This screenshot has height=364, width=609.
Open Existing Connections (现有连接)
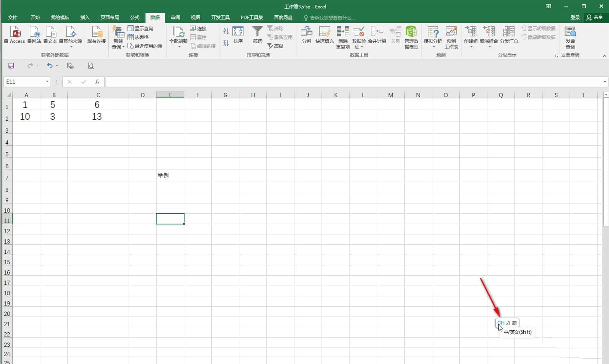[x=96, y=35]
